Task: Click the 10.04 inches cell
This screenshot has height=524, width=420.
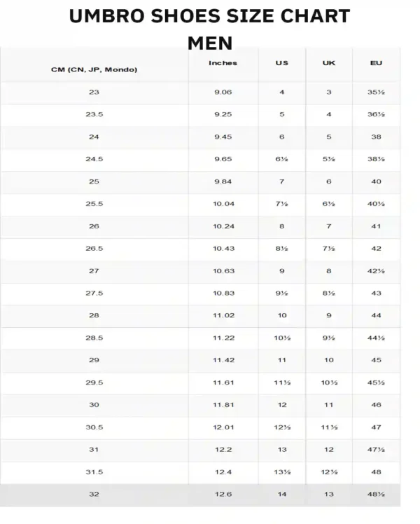Action: coord(223,204)
